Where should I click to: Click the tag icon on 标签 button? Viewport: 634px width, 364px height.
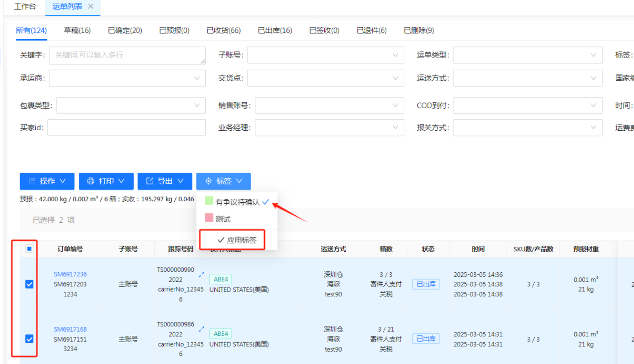tap(208, 181)
